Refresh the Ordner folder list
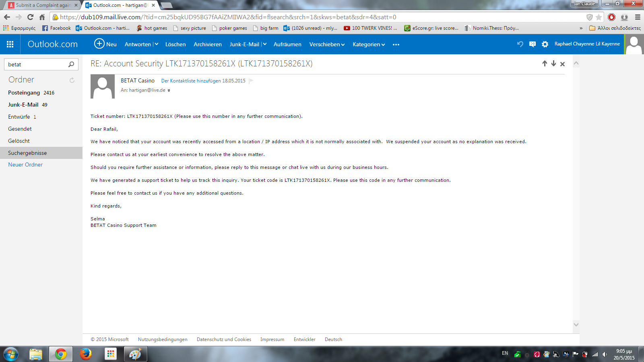The image size is (644, 362). coord(72,80)
